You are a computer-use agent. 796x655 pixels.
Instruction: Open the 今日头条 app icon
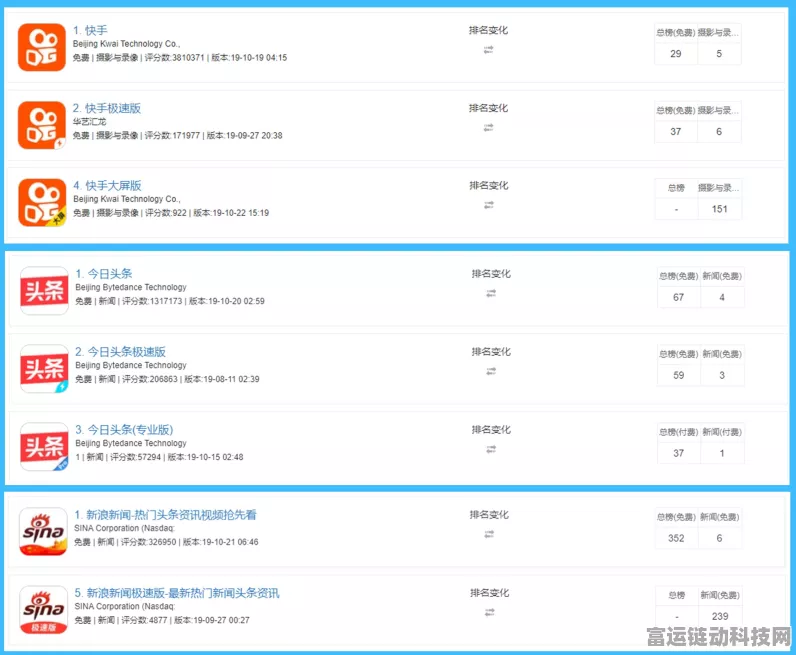(44, 291)
